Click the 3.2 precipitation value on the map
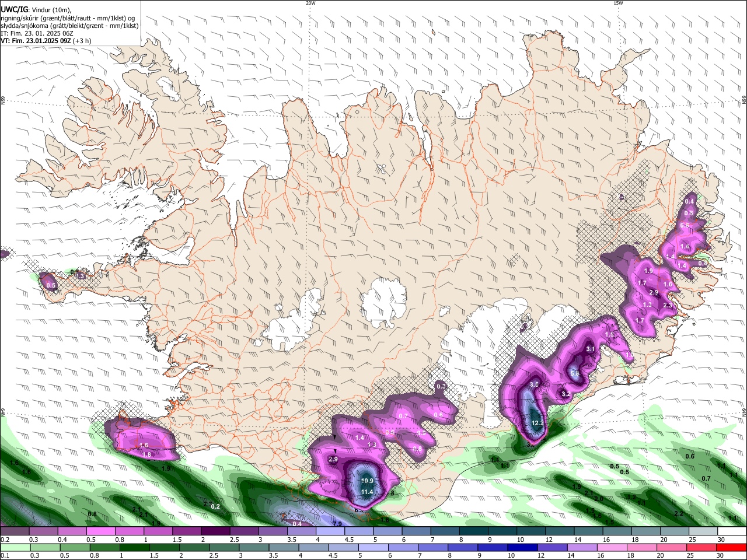 coord(566,394)
